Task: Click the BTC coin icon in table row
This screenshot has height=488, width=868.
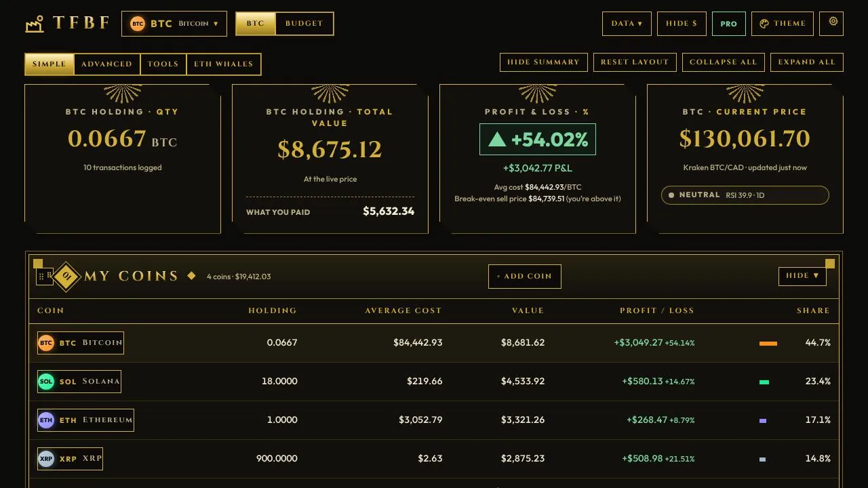Action: [x=46, y=343]
